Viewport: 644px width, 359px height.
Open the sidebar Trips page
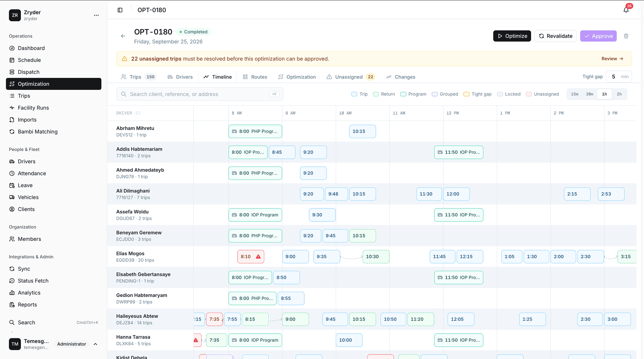[x=53, y=96]
